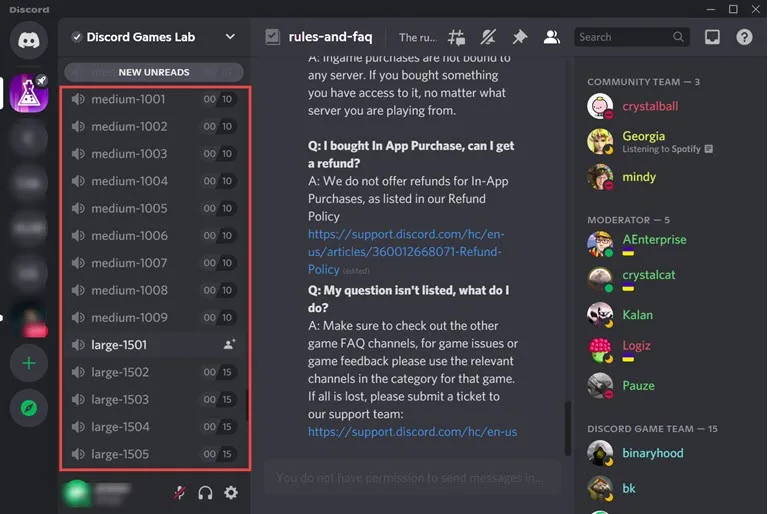Add a server with plus icon

click(x=29, y=363)
